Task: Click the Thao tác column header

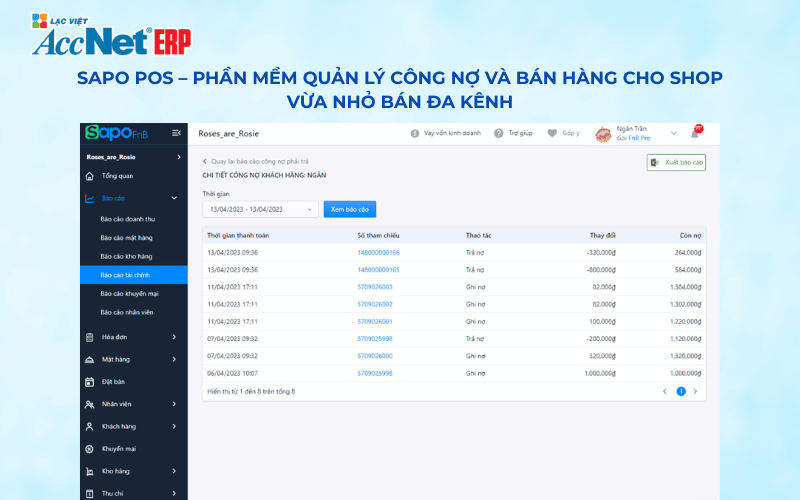Action: 479,236
